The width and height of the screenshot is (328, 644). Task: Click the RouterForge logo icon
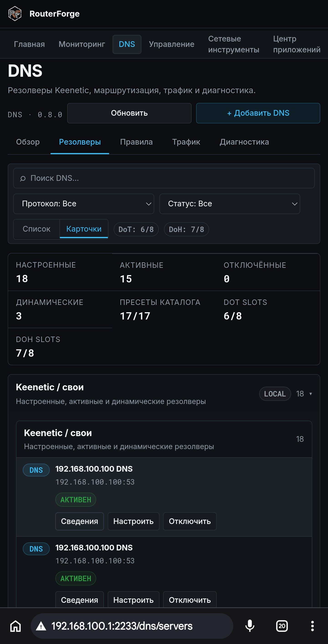(x=15, y=13)
